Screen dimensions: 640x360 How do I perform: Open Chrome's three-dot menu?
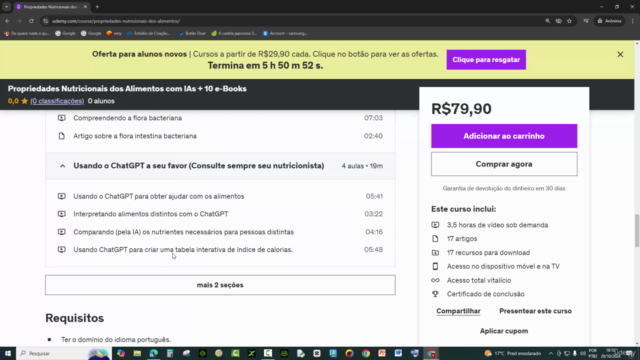coord(633,21)
